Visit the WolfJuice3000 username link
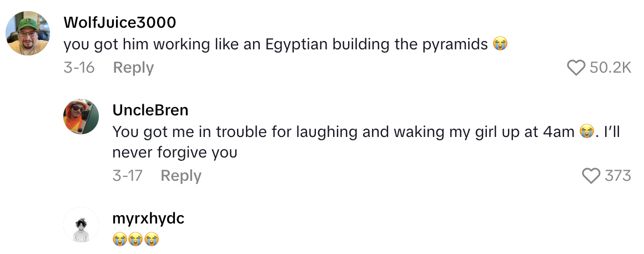The width and height of the screenshot is (644, 254). 120,23
